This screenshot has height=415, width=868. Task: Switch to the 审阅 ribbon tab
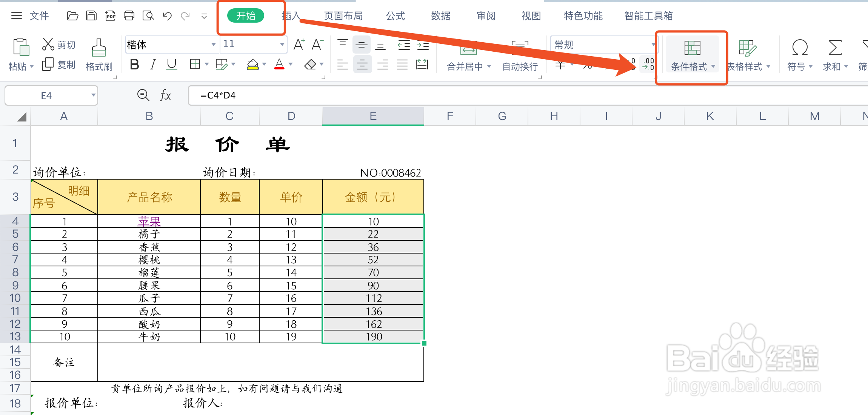[x=485, y=16]
